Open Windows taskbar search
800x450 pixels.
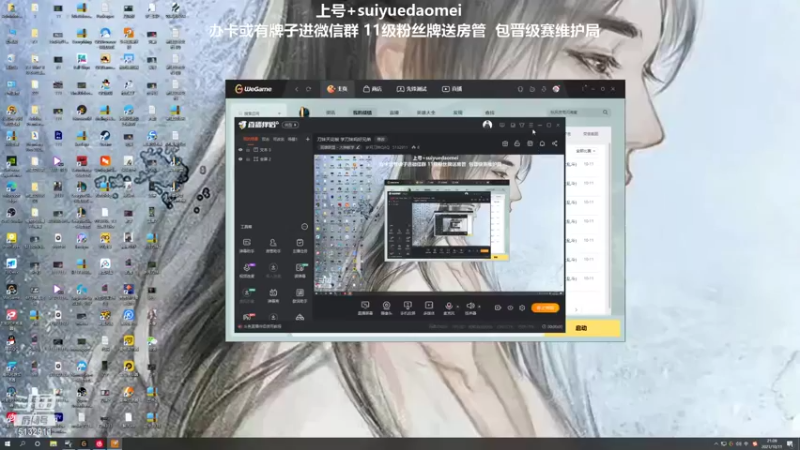point(22,444)
